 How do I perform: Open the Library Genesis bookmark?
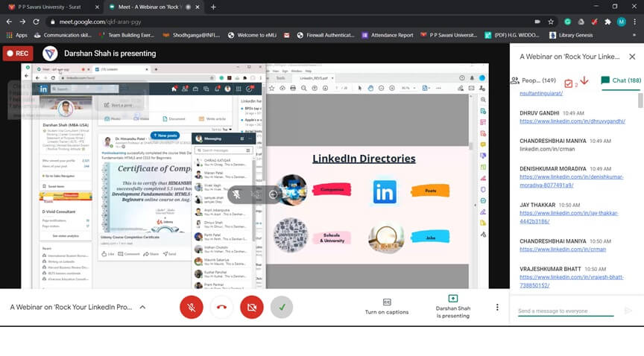pos(571,35)
